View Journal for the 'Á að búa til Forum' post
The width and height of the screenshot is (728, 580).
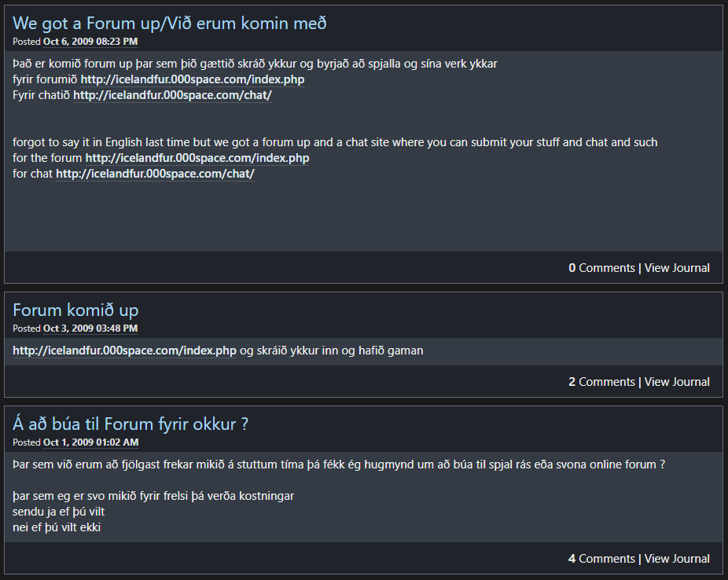point(677,559)
